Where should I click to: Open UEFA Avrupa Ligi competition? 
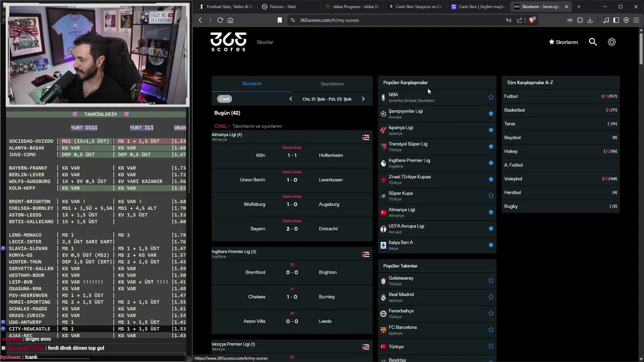click(x=437, y=229)
